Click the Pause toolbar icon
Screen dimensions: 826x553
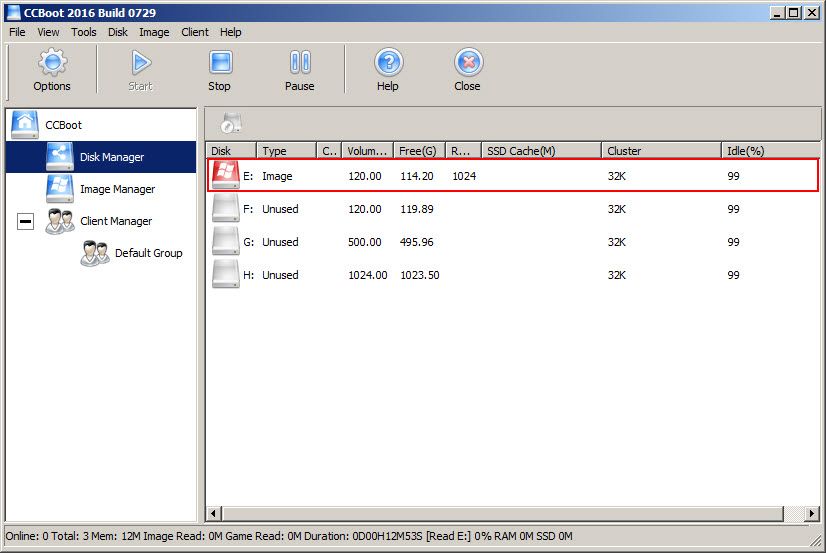tap(300, 62)
